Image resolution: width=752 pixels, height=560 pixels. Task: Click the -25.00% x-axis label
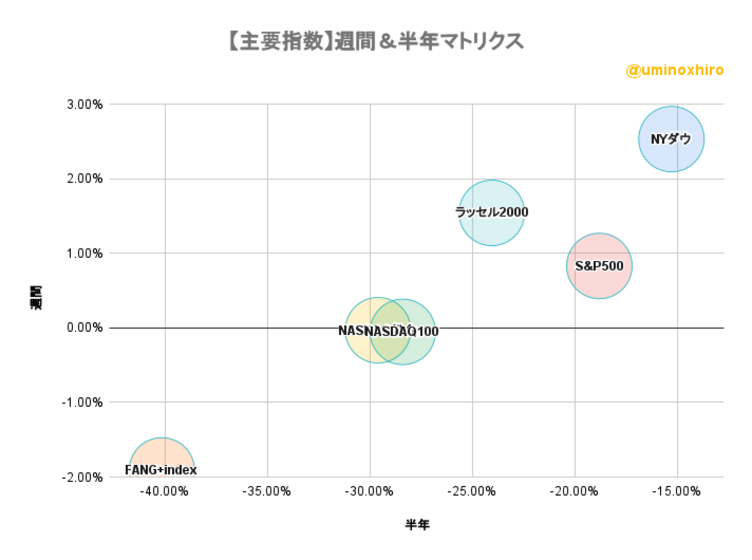click(471, 492)
